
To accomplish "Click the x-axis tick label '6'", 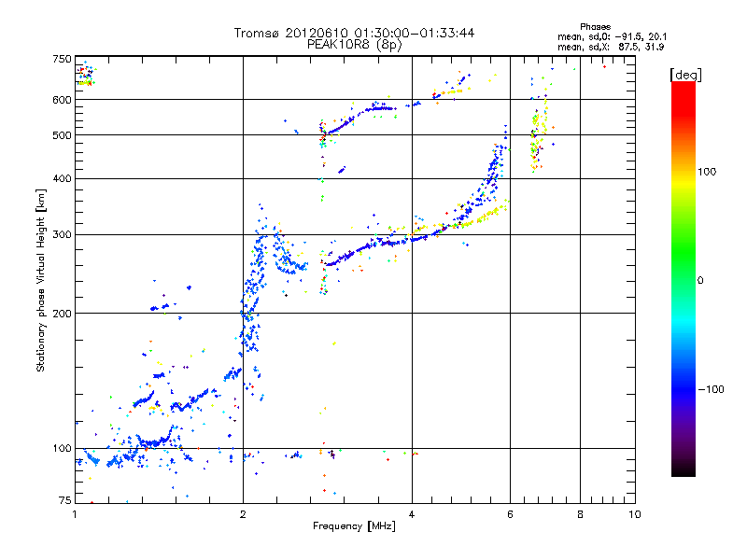I will (510, 514).
